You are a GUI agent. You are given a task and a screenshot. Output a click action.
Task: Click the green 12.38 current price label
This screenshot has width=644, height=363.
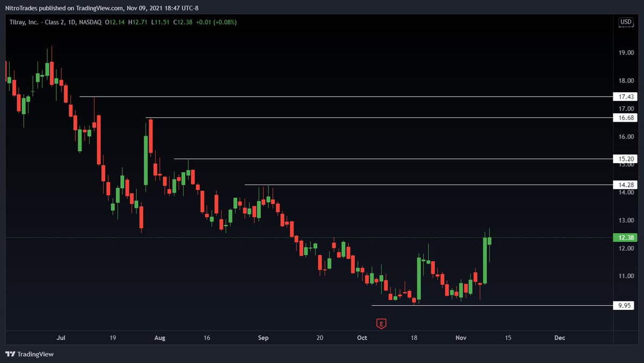625,238
